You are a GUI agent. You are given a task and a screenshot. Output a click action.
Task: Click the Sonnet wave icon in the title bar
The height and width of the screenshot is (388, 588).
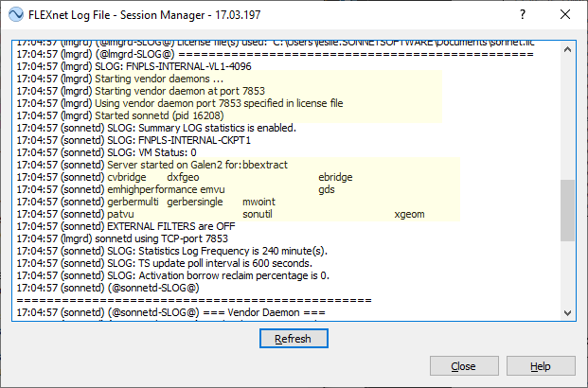point(16,14)
